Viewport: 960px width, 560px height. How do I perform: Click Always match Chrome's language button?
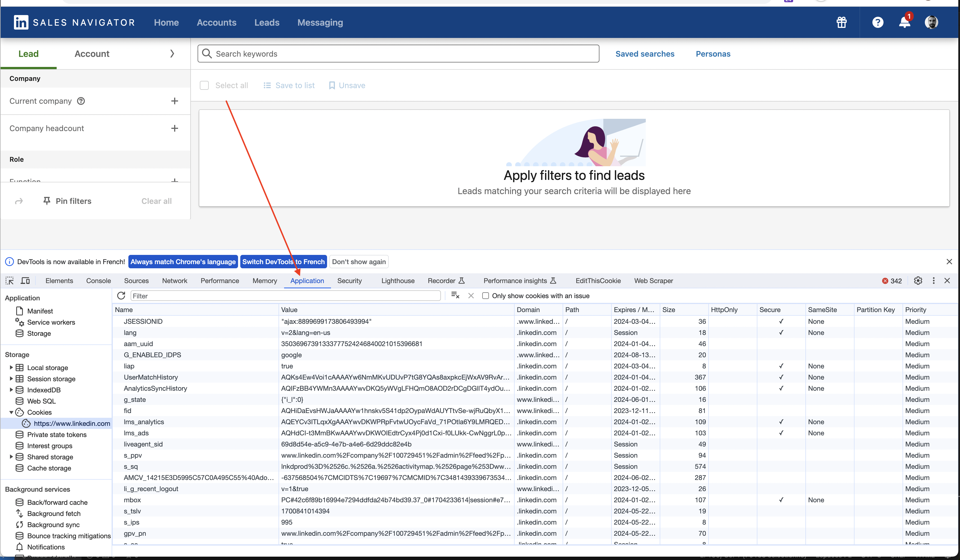click(183, 262)
